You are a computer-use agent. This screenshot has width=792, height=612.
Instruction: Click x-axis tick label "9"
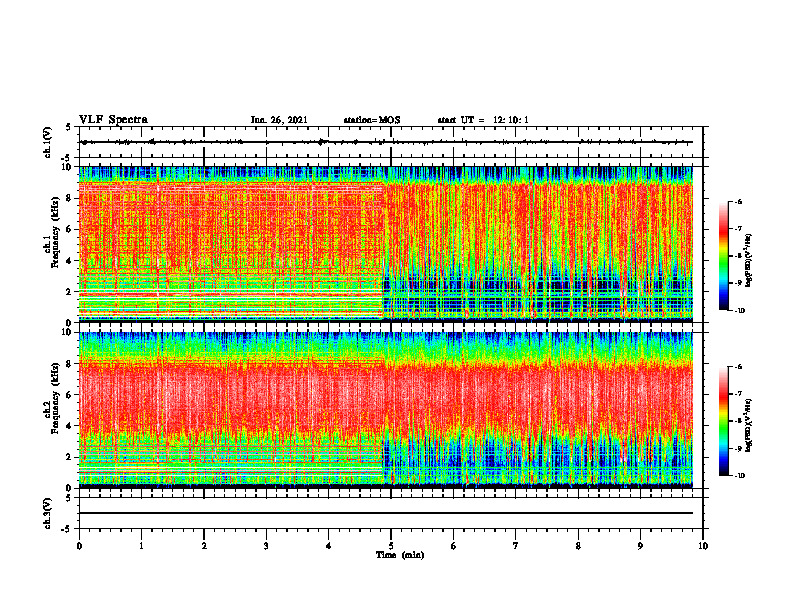click(x=640, y=546)
